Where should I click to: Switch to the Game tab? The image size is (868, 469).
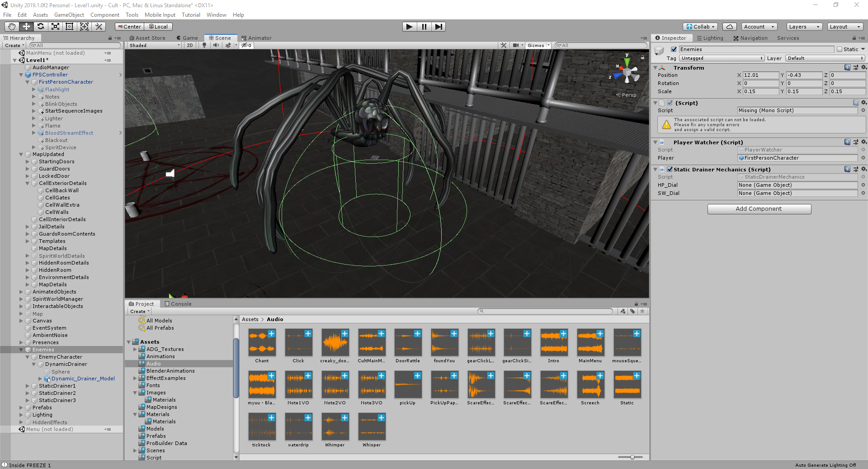pyautogui.click(x=187, y=38)
